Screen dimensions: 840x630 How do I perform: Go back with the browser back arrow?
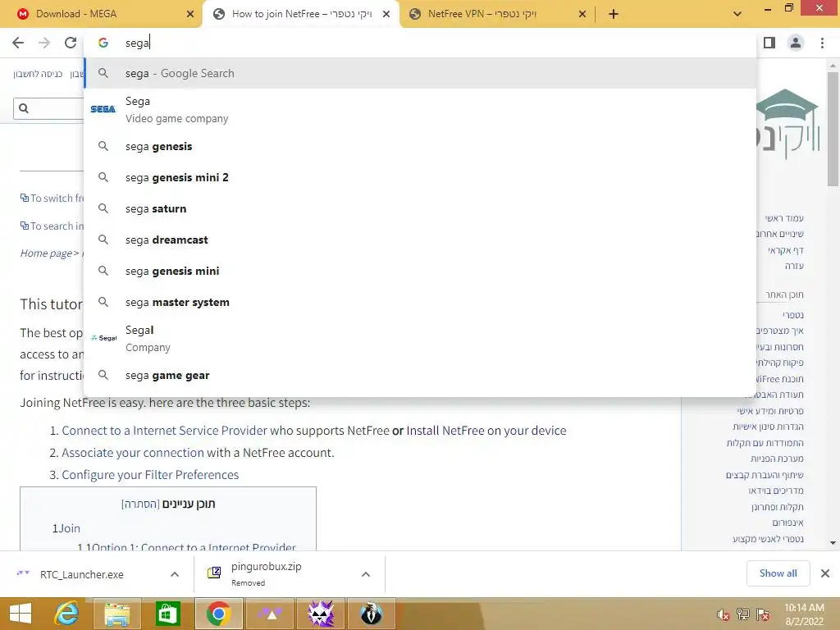[18, 43]
